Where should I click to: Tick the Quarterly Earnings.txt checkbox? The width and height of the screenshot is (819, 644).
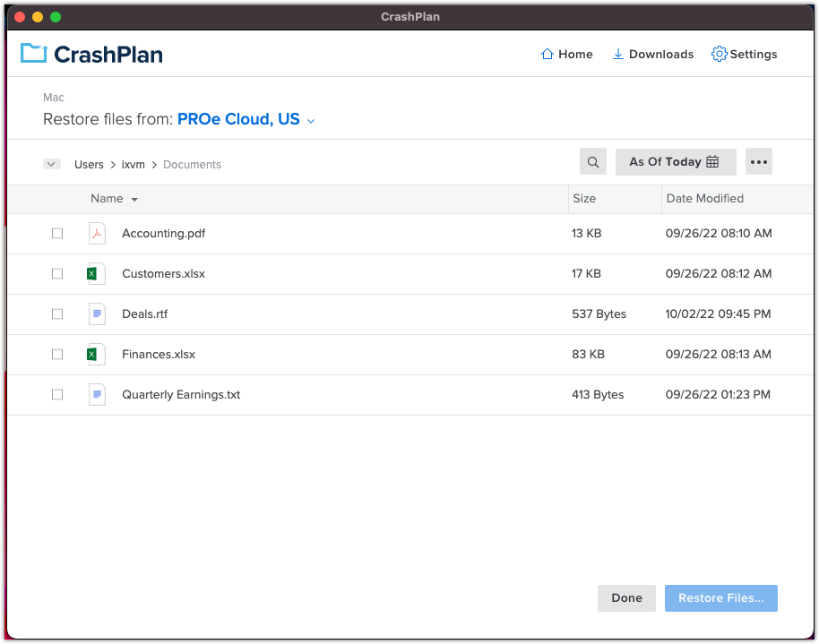(x=57, y=394)
